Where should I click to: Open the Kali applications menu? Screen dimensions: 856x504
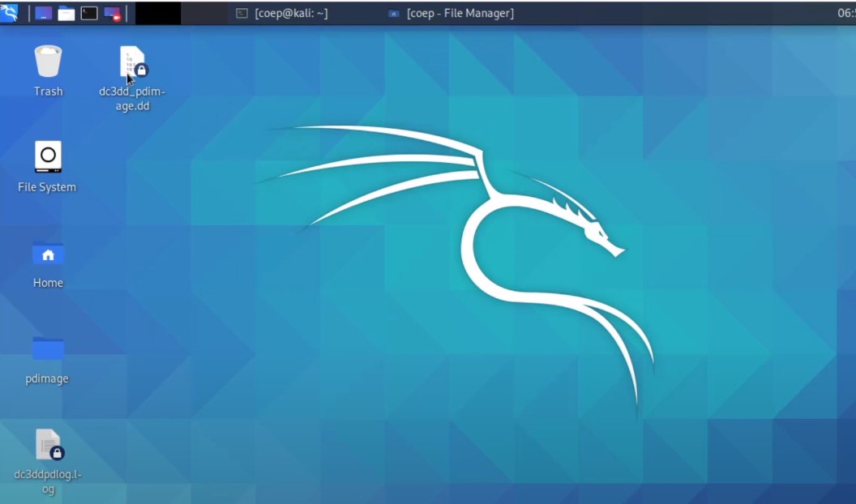click(x=9, y=12)
